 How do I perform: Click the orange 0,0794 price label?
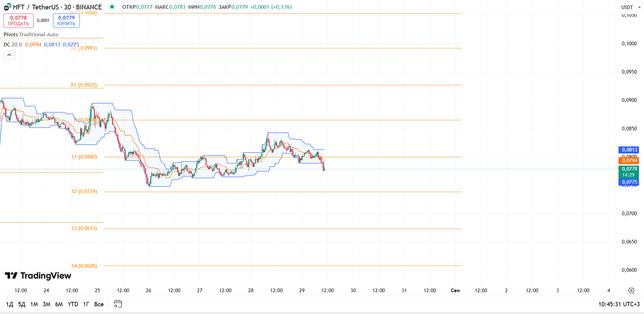pos(629,161)
